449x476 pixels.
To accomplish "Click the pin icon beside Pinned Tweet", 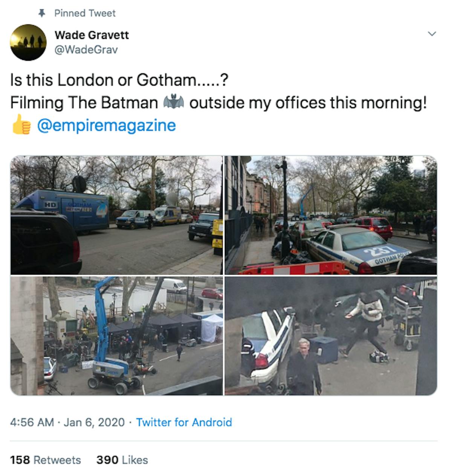I will [42, 13].
